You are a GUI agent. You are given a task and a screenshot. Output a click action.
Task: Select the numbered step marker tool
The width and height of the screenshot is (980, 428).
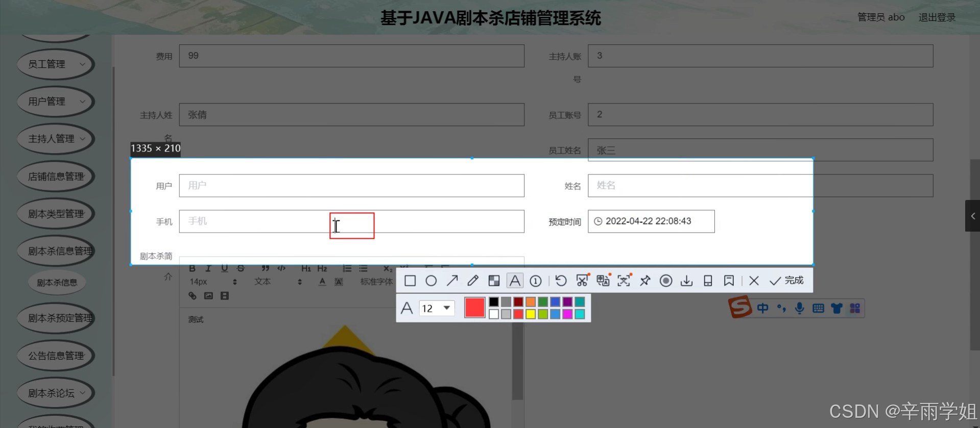536,281
